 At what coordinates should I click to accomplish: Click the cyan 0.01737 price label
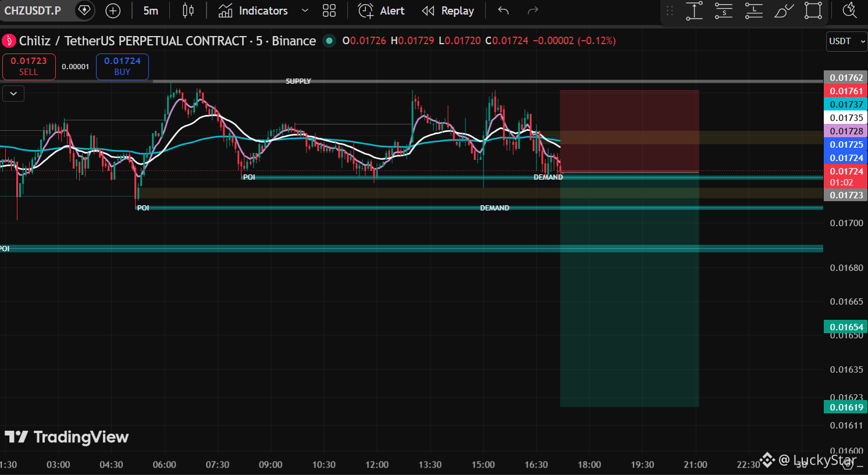[x=846, y=104]
